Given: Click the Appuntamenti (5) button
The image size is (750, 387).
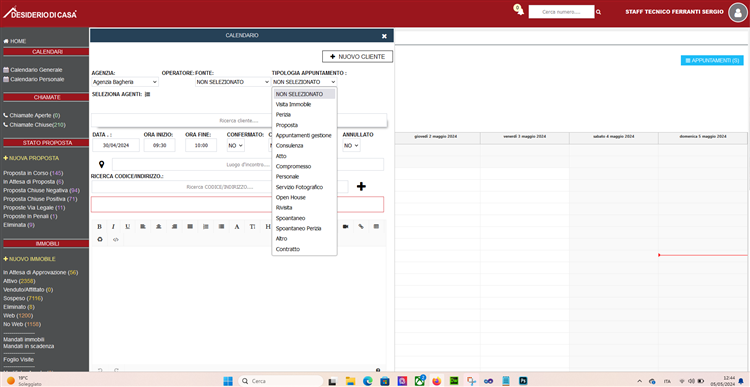Looking at the screenshot, I should point(712,61).
